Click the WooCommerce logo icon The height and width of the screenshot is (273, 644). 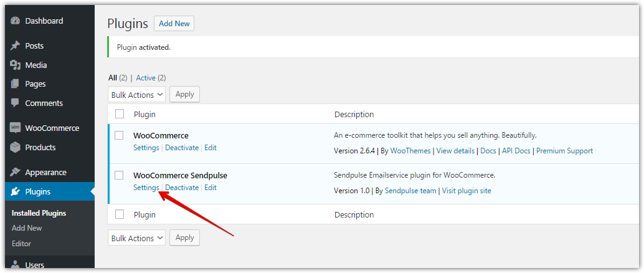[16, 128]
